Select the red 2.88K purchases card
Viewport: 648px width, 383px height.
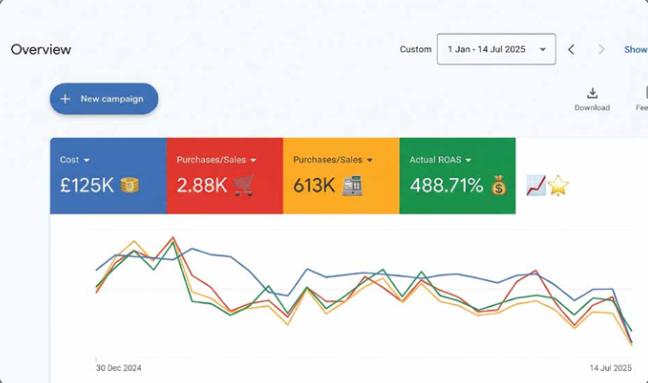[225, 176]
